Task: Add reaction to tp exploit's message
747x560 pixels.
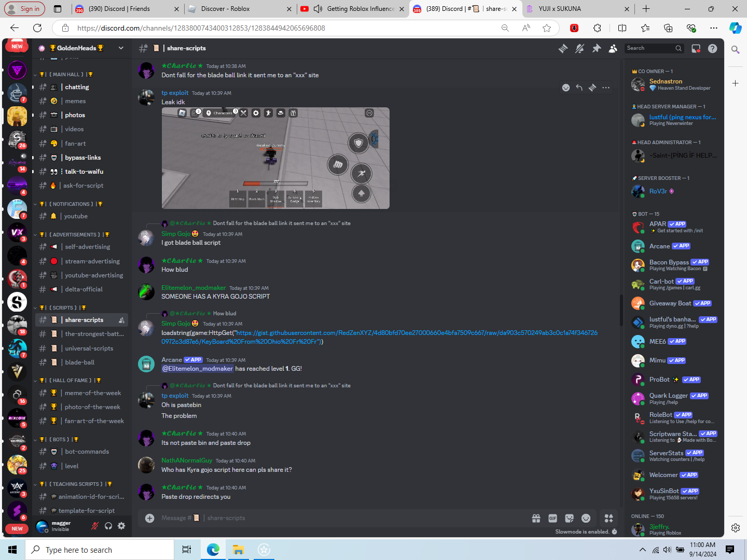Action: (x=566, y=88)
